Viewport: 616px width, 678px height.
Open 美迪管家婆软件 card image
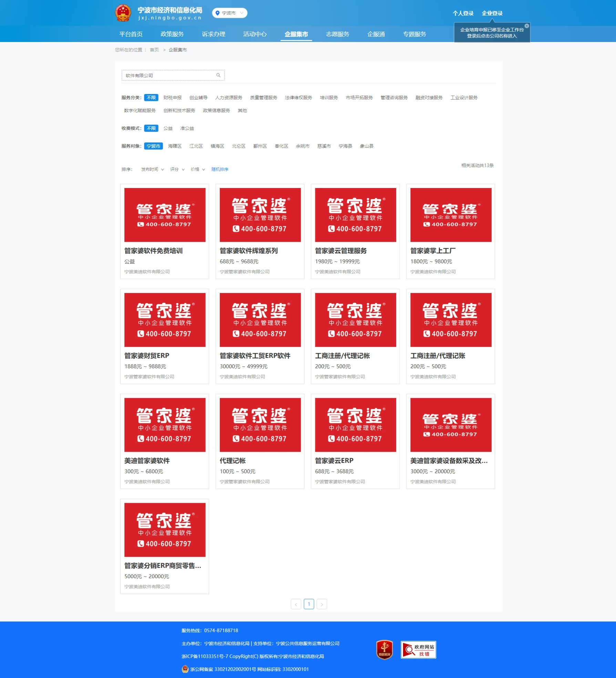click(x=165, y=425)
